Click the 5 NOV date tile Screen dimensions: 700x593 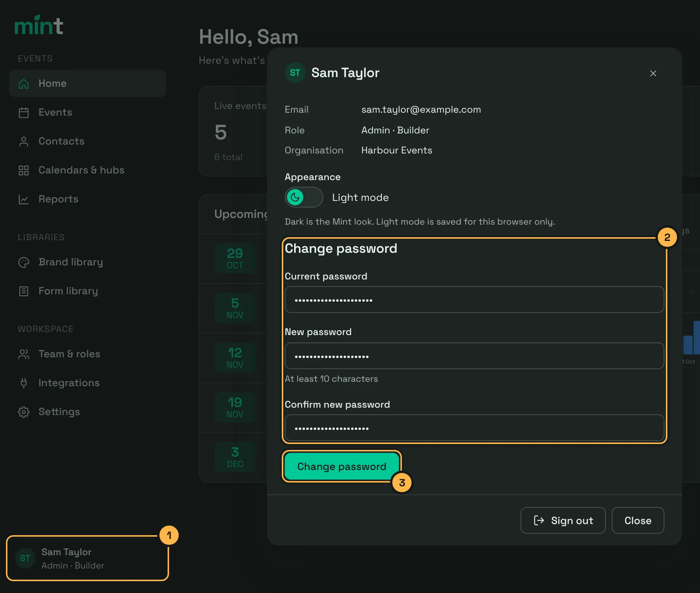tap(235, 308)
